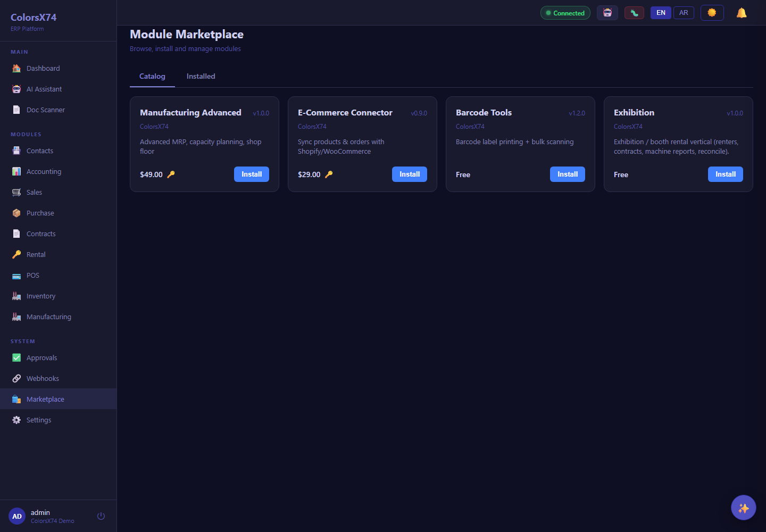Click the Accounting chart icon

16,172
